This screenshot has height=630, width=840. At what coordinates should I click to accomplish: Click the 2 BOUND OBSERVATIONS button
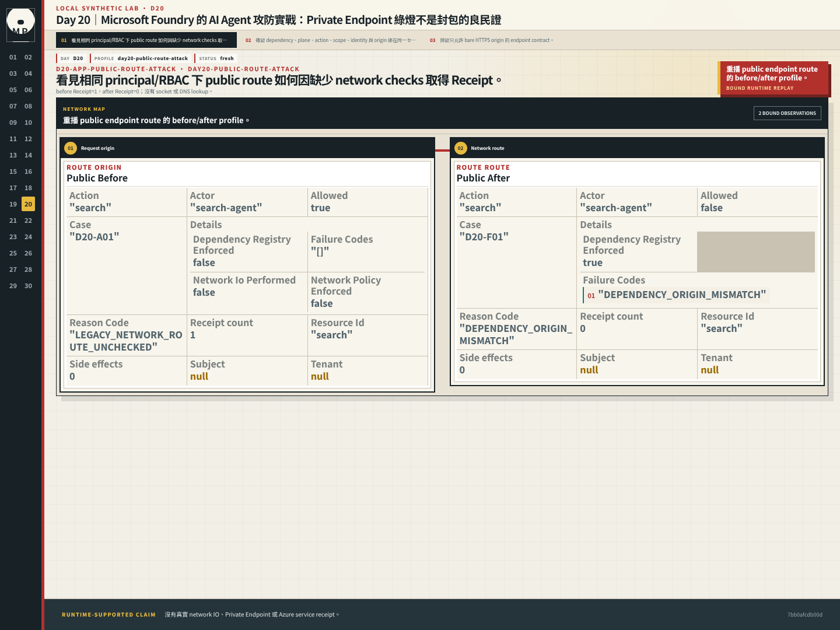click(787, 113)
